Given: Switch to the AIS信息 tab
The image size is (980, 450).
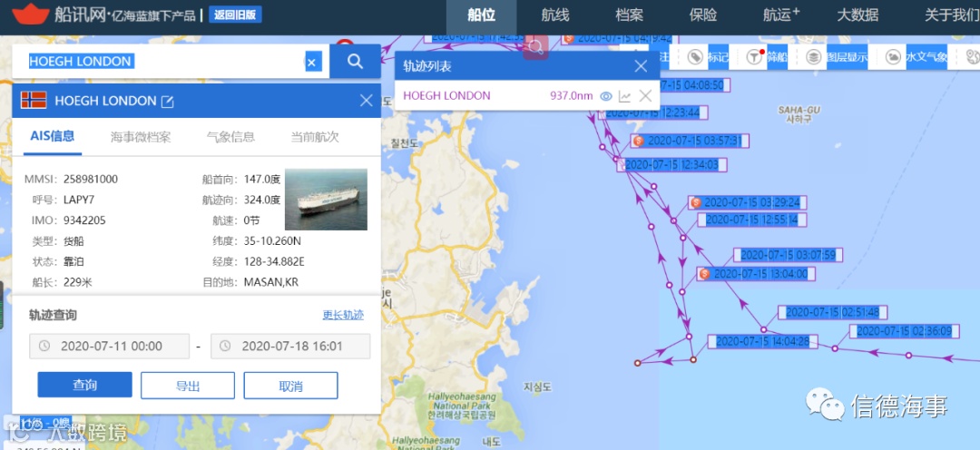Looking at the screenshot, I should pyautogui.click(x=53, y=136).
